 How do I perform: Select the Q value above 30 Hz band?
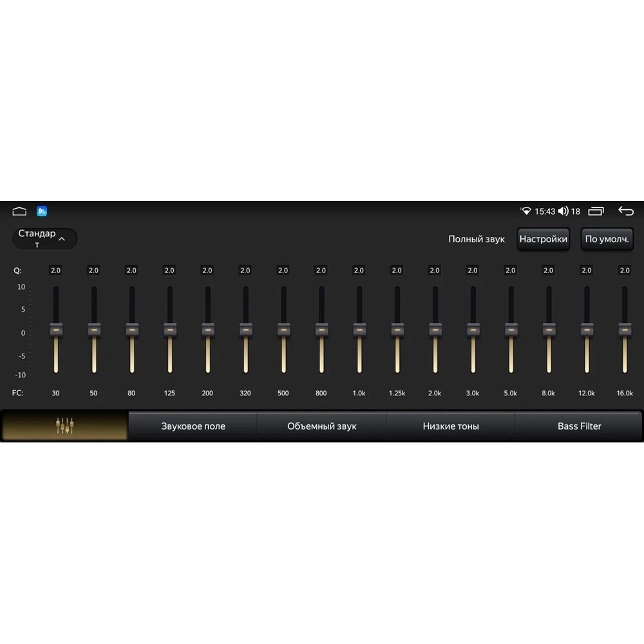[55, 270]
